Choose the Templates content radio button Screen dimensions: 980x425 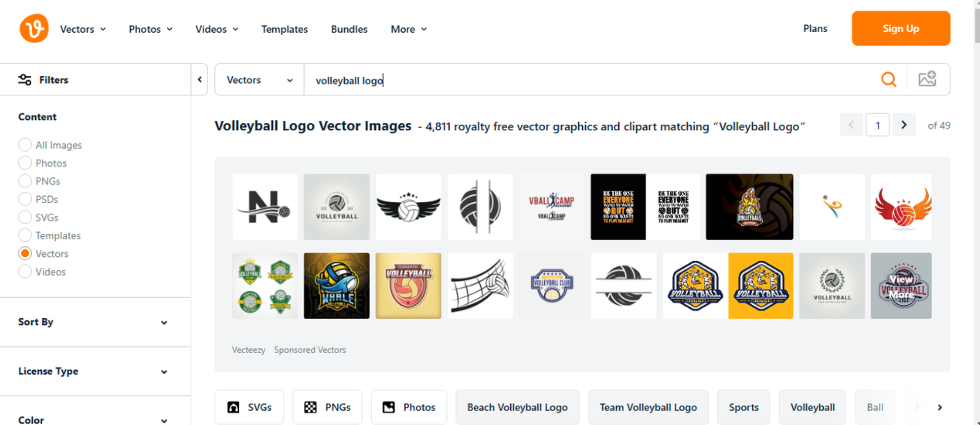pos(25,235)
